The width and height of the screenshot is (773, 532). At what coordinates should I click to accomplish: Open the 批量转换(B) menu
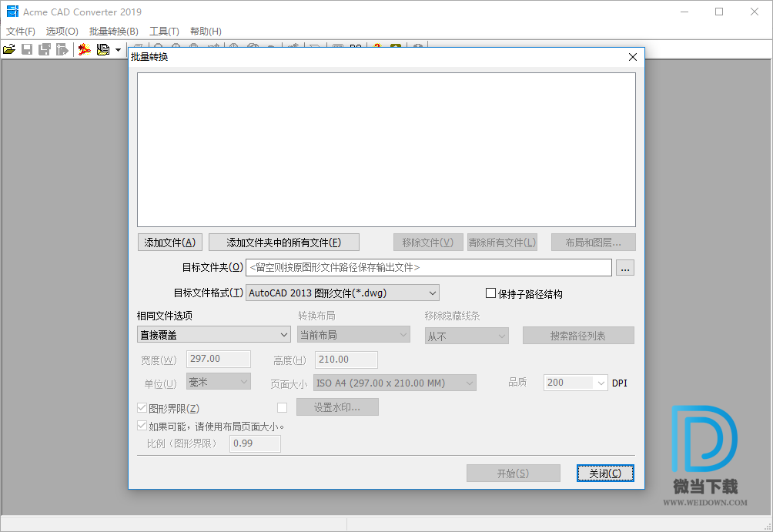point(114,31)
